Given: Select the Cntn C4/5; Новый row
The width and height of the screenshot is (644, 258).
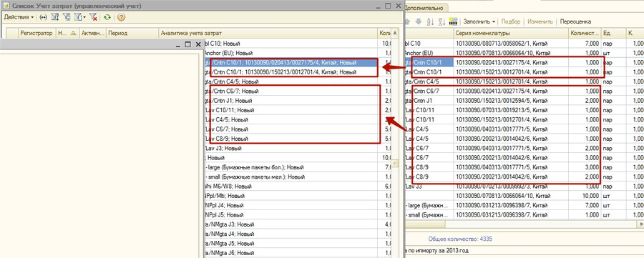Looking at the screenshot, I should [x=291, y=81].
